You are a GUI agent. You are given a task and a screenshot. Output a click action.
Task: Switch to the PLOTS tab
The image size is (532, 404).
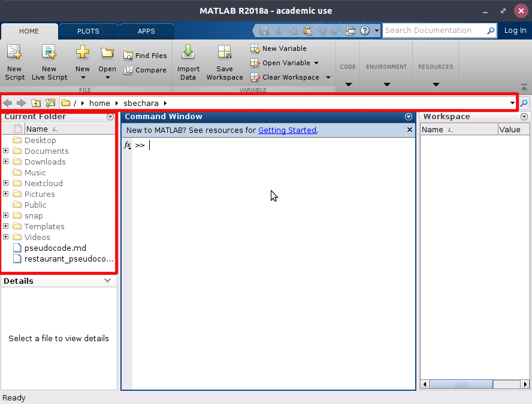88,31
